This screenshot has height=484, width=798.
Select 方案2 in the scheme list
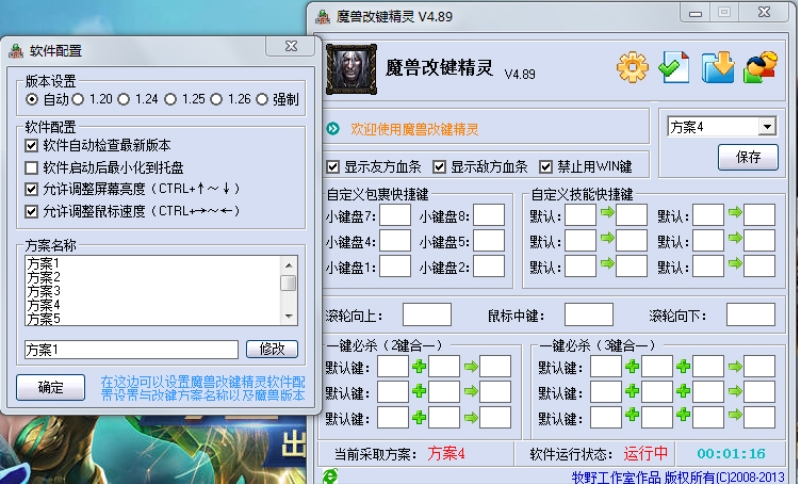[x=44, y=277]
